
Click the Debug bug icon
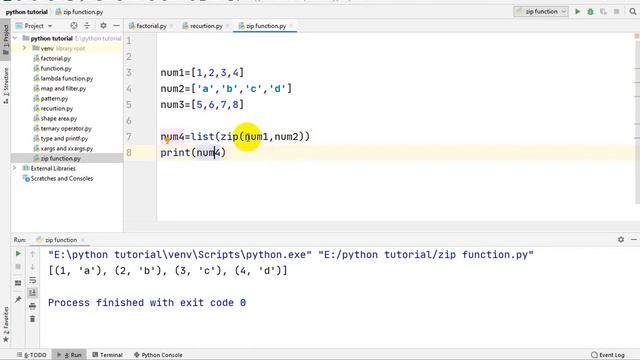tap(590, 12)
